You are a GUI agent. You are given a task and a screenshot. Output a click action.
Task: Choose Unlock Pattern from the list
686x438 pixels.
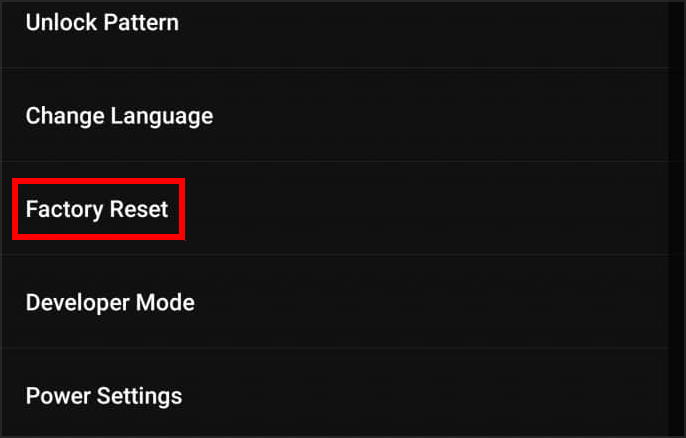click(x=102, y=22)
